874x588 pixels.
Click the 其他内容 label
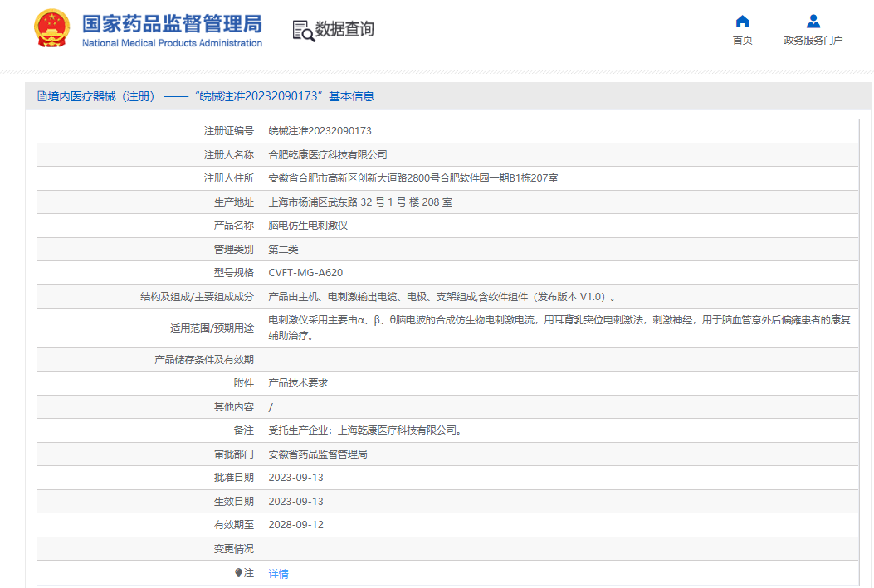(x=233, y=407)
